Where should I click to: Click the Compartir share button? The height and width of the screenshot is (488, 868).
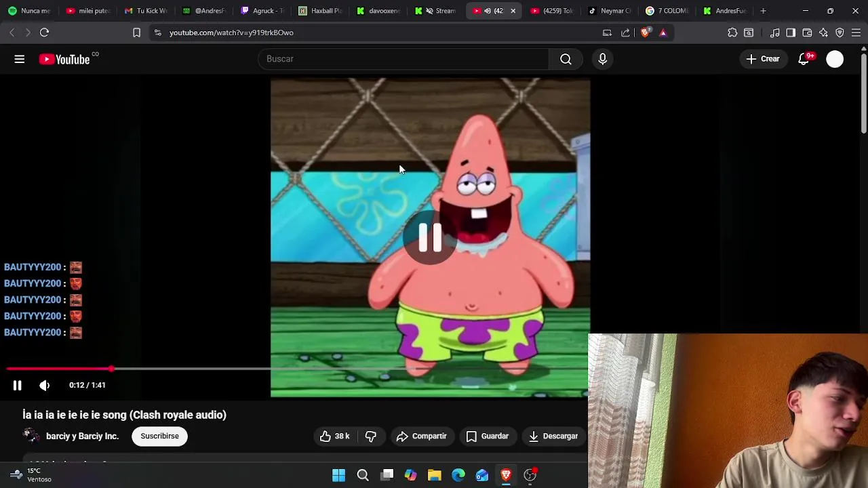pyautogui.click(x=422, y=436)
